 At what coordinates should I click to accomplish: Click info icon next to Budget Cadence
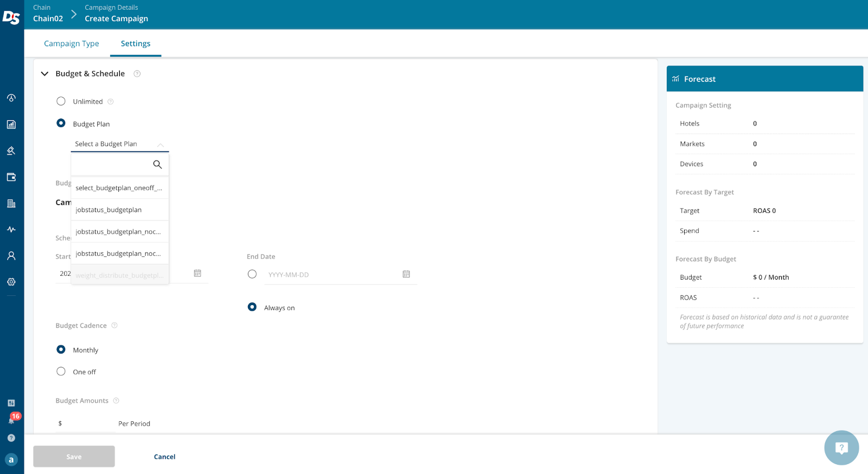click(114, 326)
